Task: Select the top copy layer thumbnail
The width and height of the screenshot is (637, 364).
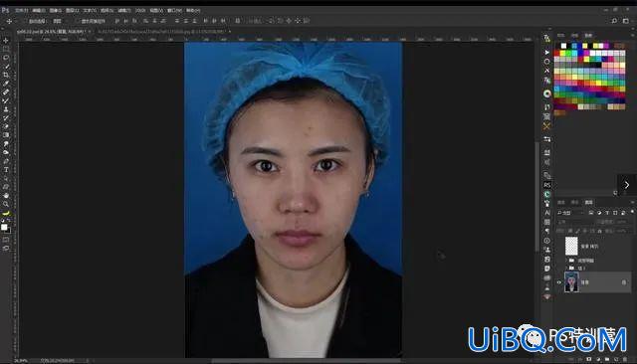Action: (x=571, y=246)
